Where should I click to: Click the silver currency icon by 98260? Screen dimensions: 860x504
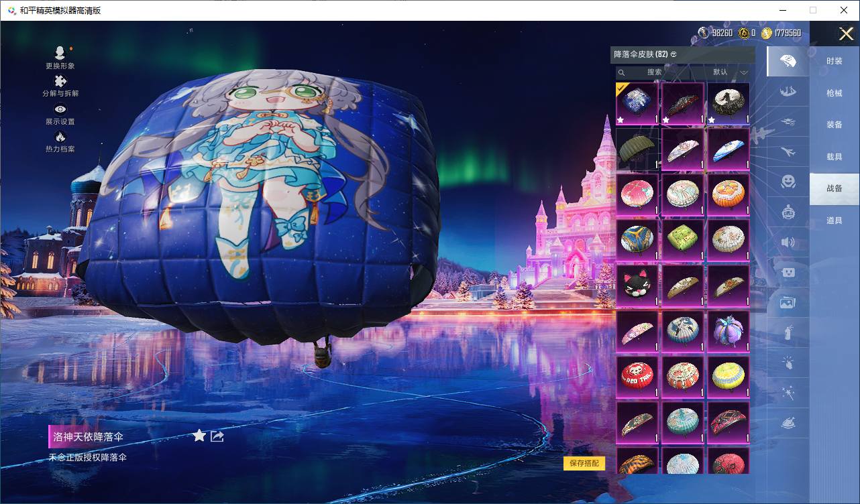click(703, 33)
